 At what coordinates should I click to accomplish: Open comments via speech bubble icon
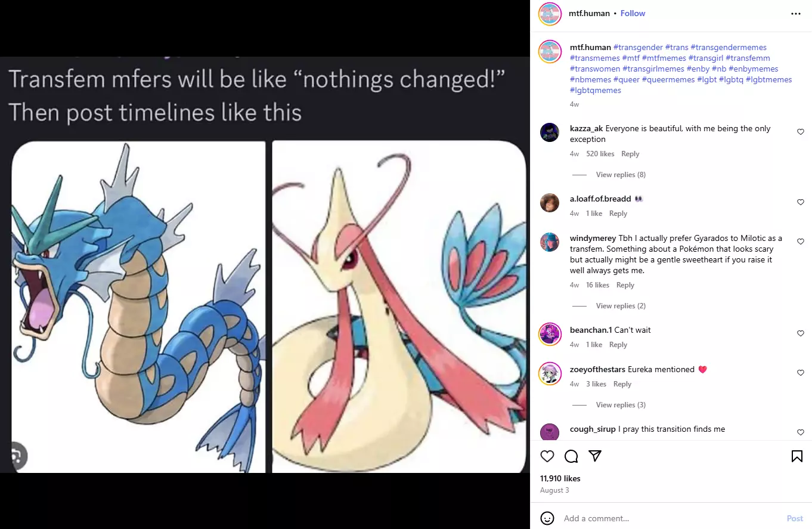[571, 456]
